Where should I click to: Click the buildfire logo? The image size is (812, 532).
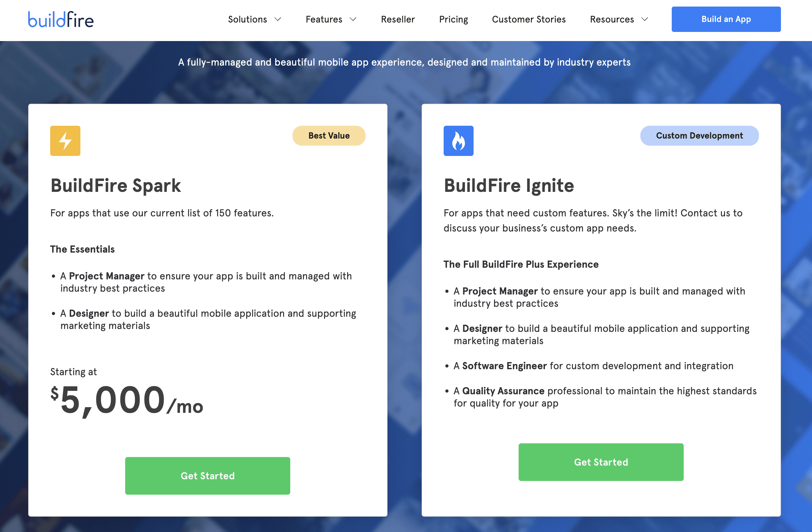[61, 19]
